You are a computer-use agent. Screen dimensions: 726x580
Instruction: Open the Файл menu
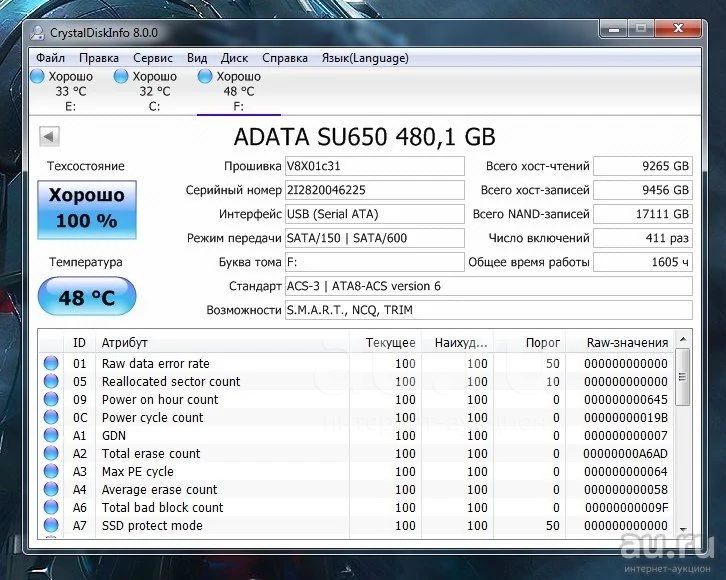(x=50, y=58)
